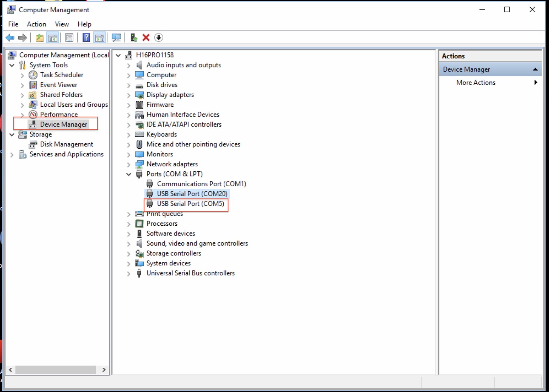This screenshot has height=392, width=549.
Task: Click the Processors category icon
Action: coord(139,223)
